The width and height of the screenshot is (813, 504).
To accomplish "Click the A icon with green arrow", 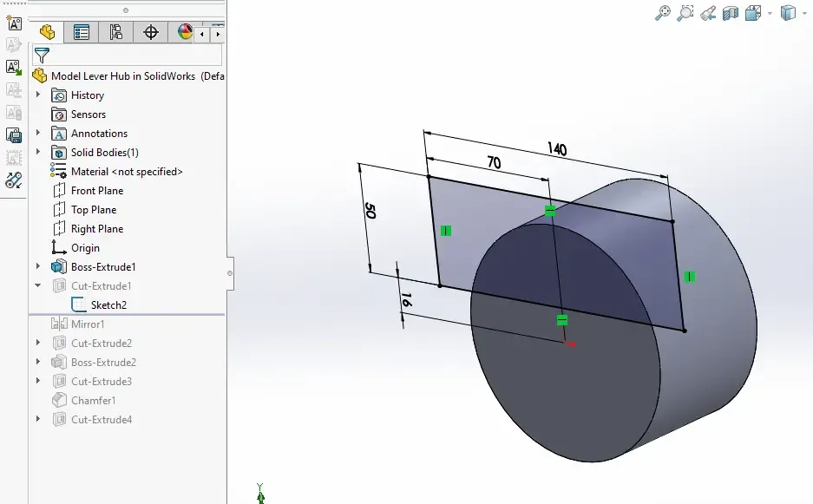I will tap(14, 68).
